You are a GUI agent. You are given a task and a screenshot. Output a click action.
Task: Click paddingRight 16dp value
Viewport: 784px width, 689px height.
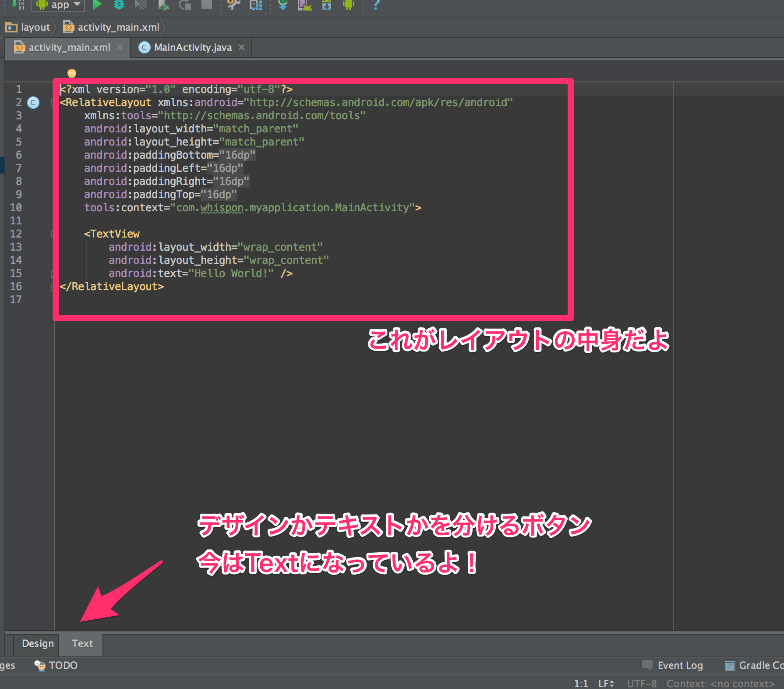pos(231,181)
